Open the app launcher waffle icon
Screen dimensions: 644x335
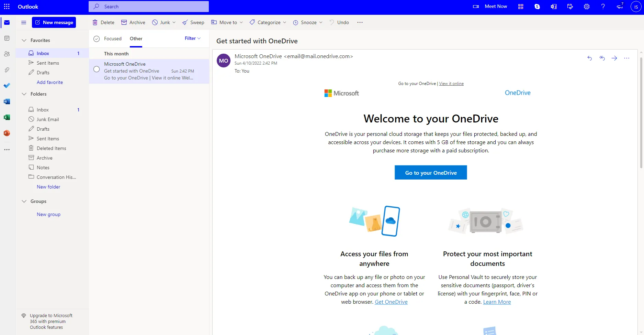pos(7,7)
